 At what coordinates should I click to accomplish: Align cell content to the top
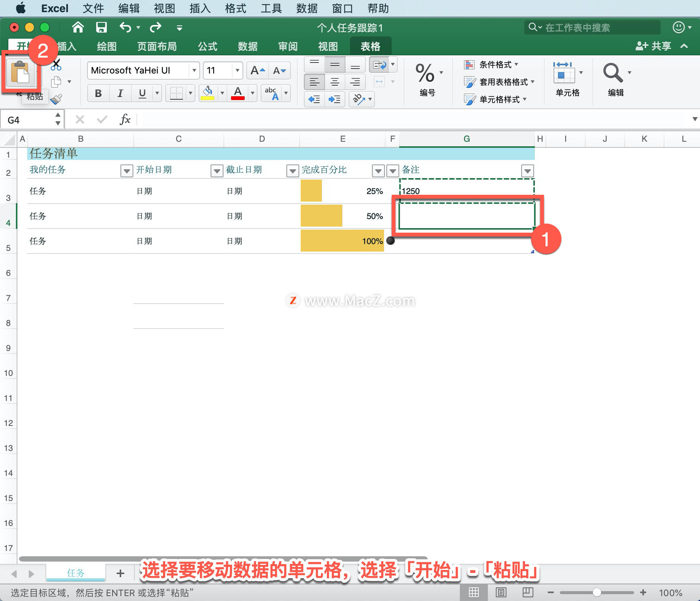314,65
